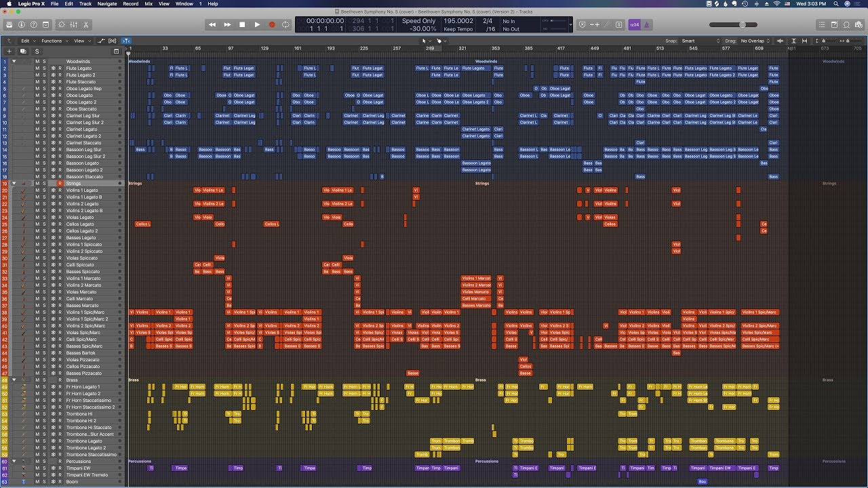Viewport: 868px width, 488px height.
Task: Open the Mix menu
Action: pos(149,3)
